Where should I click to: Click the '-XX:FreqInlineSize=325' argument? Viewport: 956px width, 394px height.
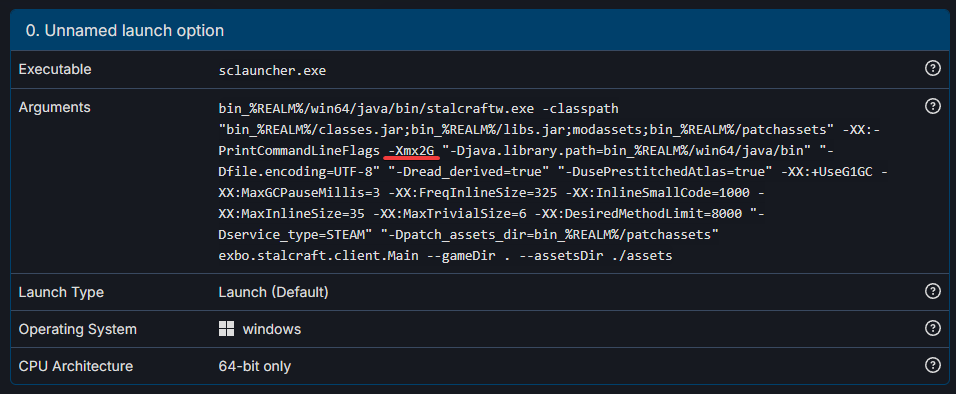pyautogui.click(x=474, y=193)
